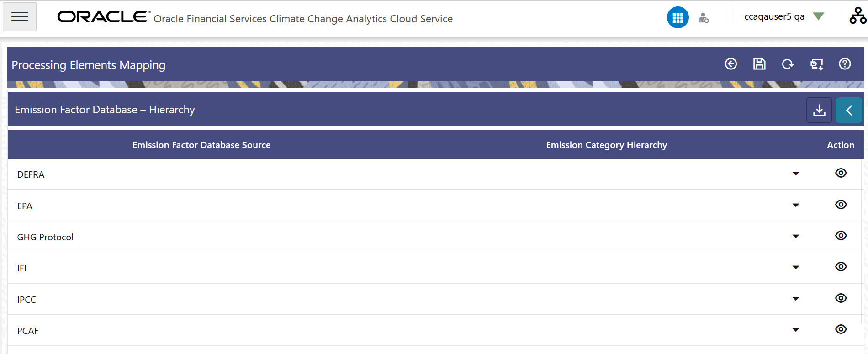Viewport: 868px width, 354px height.
Task: Download the Emission Factor Database hierarchy
Action: pyautogui.click(x=819, y=110)
